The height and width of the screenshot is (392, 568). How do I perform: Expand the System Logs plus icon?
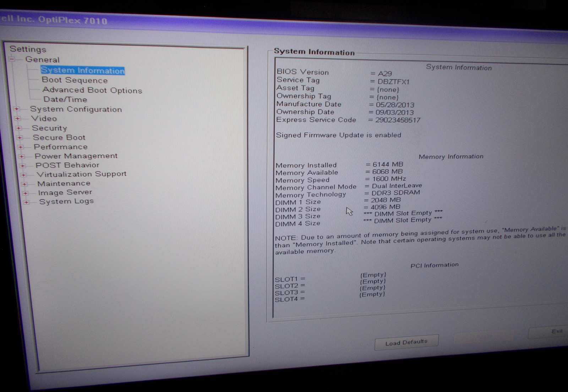[x=26, y=202]
